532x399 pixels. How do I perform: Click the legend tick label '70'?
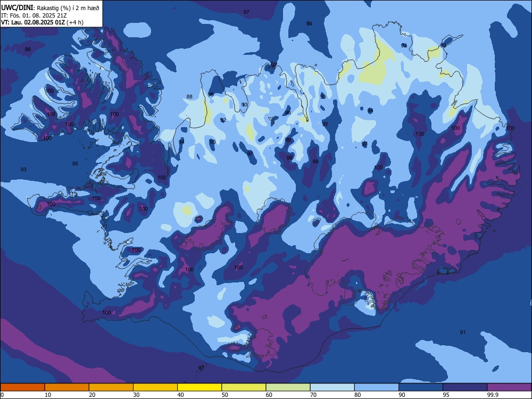(313, 395)
